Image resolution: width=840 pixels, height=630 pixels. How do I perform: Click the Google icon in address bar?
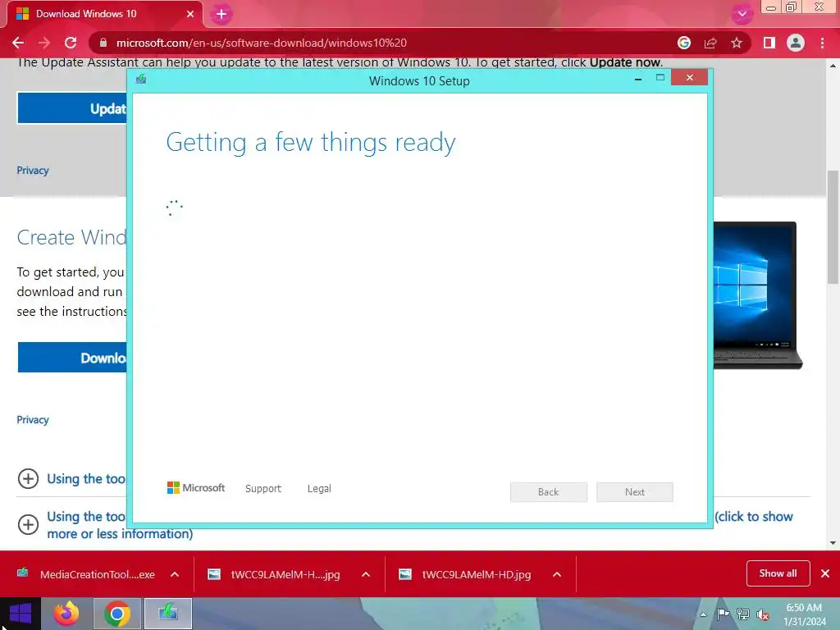[x=684, y=43]
